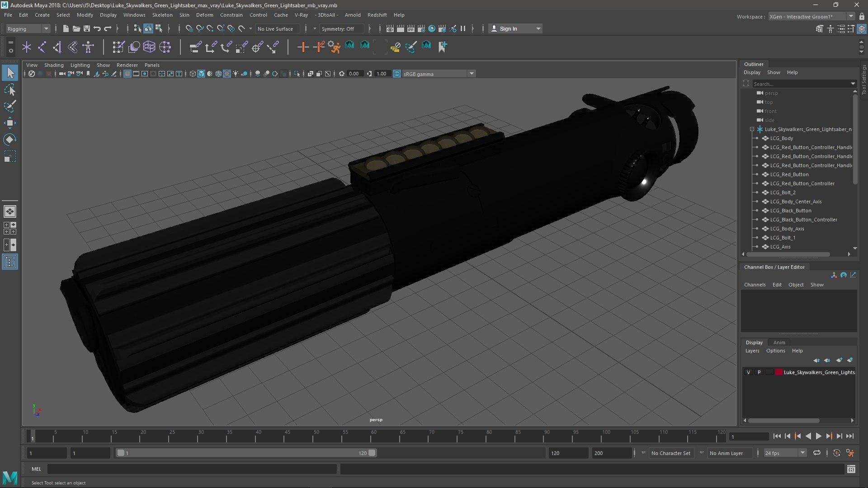
Task: Click the Auto Keyframe toggle icon
Action: coord(837,453)
